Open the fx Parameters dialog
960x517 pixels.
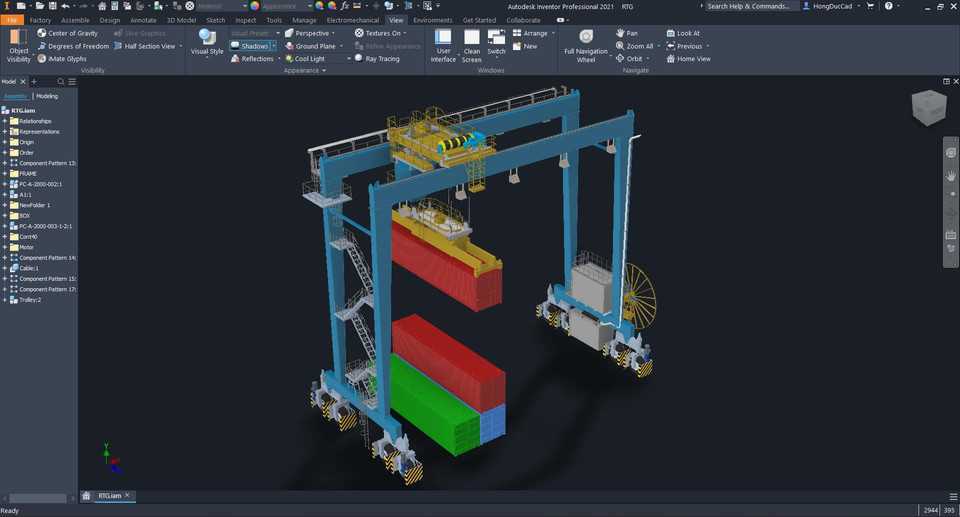[x=345, y=6]
